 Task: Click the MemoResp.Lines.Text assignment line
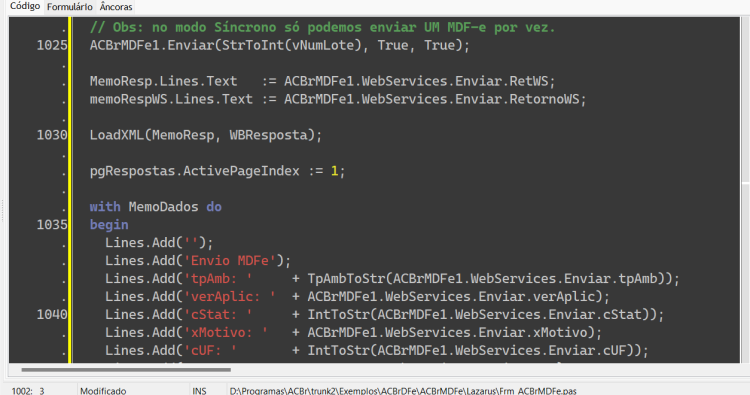[322, 81]
